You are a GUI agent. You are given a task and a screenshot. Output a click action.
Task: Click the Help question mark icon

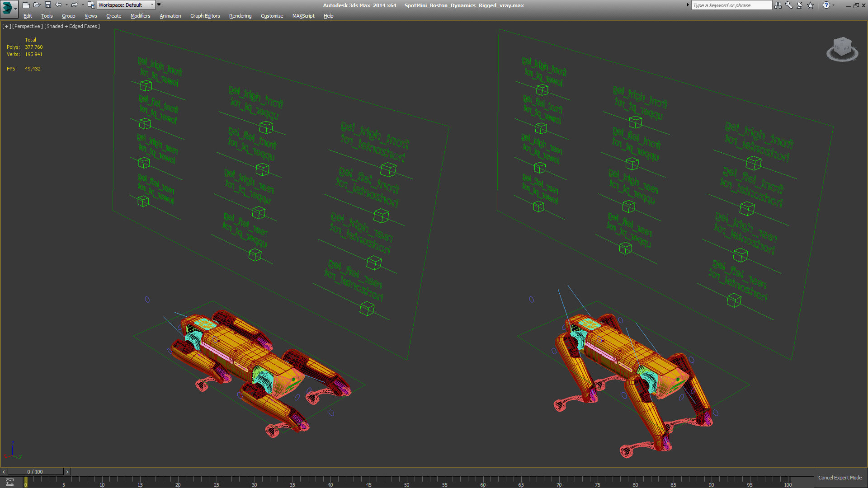826,5
